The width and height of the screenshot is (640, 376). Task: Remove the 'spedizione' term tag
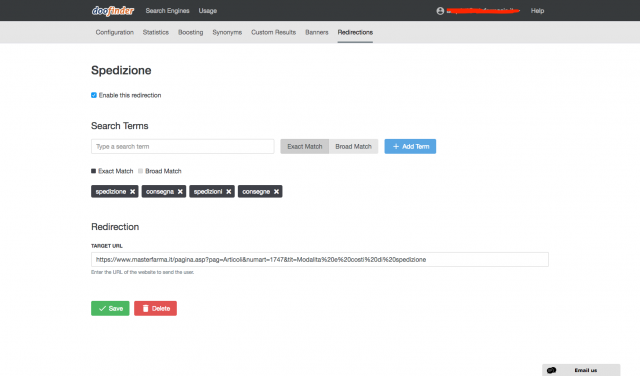coord(133,191)
